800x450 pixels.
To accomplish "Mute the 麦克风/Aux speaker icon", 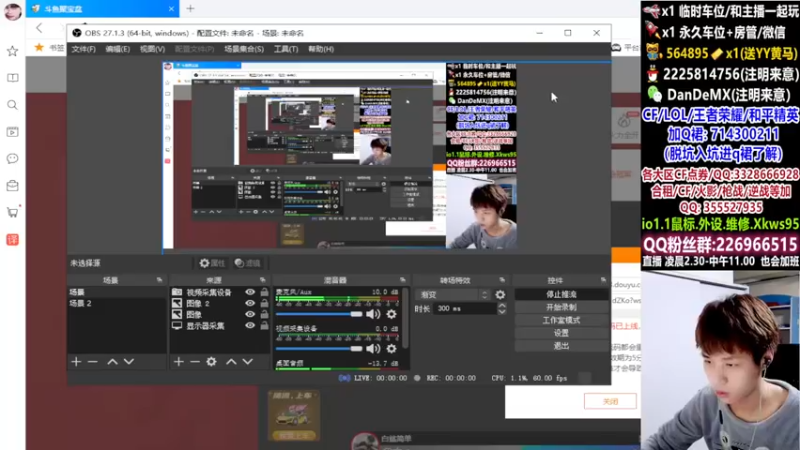I will coord(373,314).
